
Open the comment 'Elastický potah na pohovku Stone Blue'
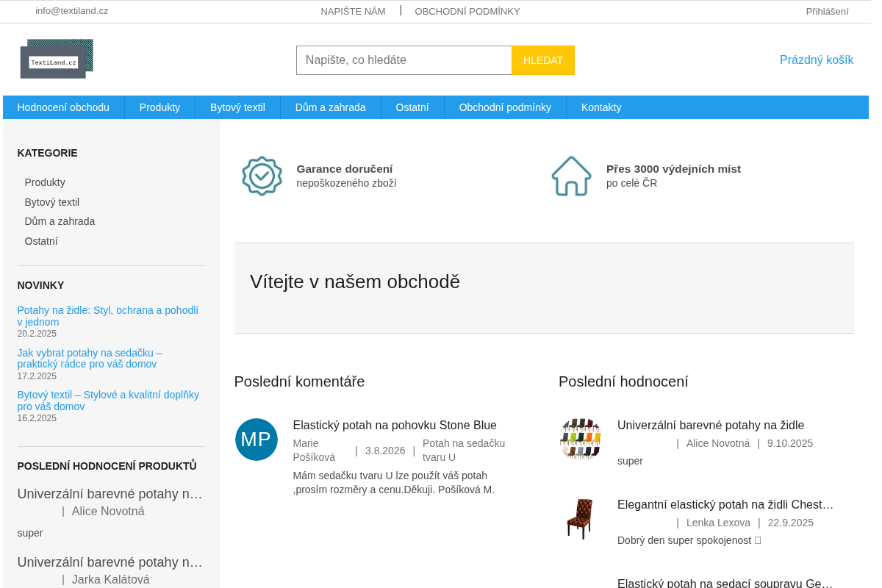(x=395, y=425)
